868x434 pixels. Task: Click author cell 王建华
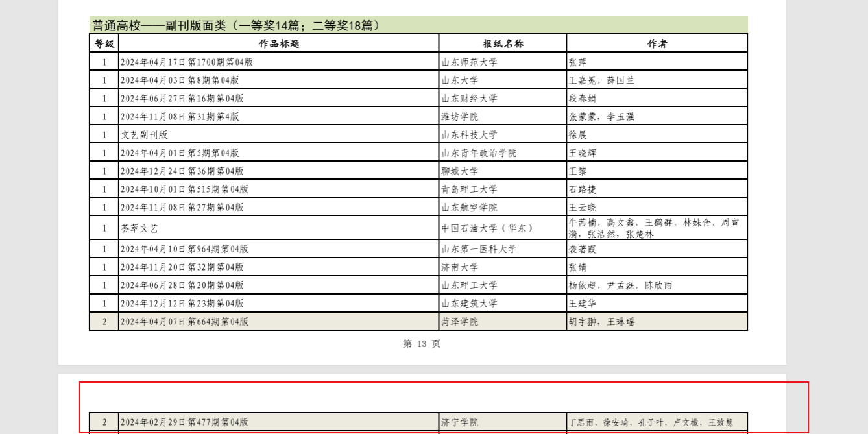click(x=582, y=303)
